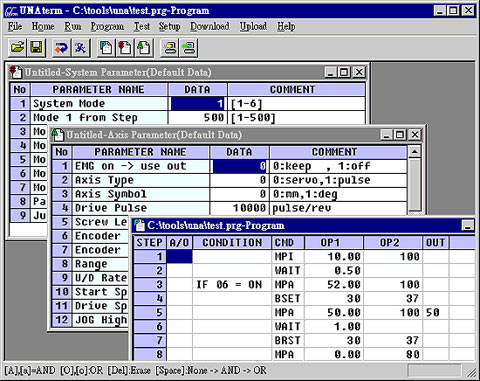This screenshot has height=381, width=480.
Task: Click the Run running-man toolbar icon
Action: point(80,47)
